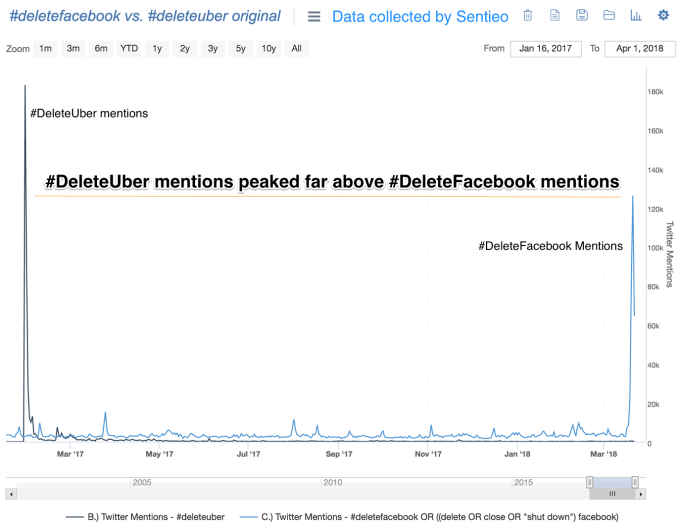Select the 1m zoom range
680x528 pixels.
pyautogui.click(x=46, y=49)
